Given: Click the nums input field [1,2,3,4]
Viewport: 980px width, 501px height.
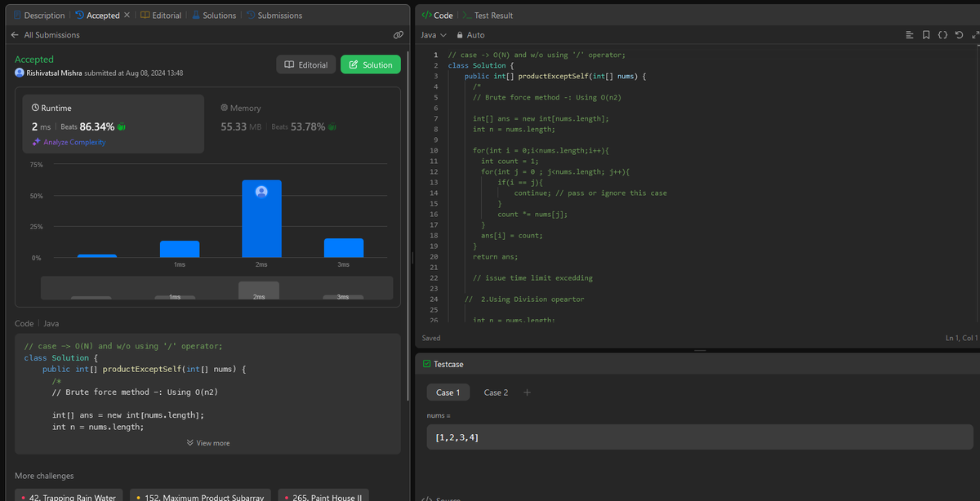Looking at the screenshot, I should tap(700, 437).
